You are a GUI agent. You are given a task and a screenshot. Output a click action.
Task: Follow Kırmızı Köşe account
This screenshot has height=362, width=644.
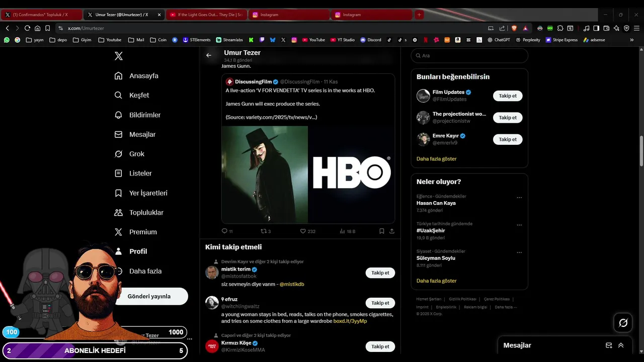click(380, 346)
